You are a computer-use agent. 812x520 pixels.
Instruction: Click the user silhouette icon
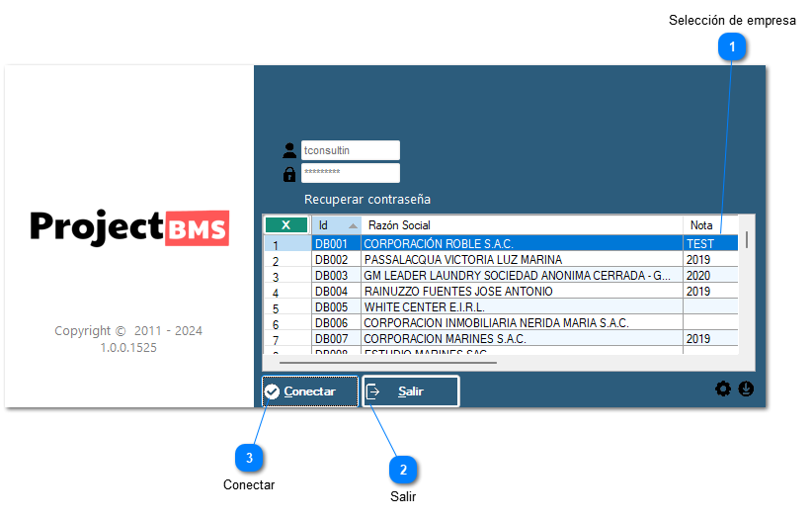(289, 150)
